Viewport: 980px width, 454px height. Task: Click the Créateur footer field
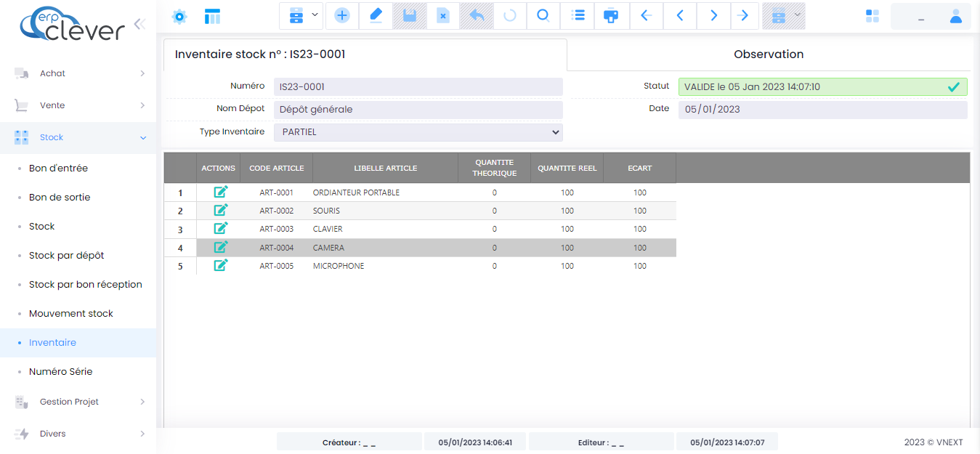tap(349, 442)
